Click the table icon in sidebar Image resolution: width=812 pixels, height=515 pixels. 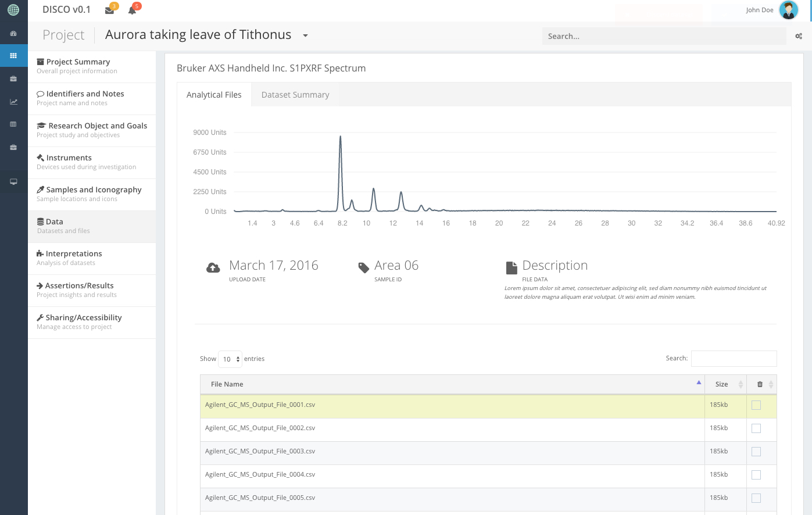point(13,124)
